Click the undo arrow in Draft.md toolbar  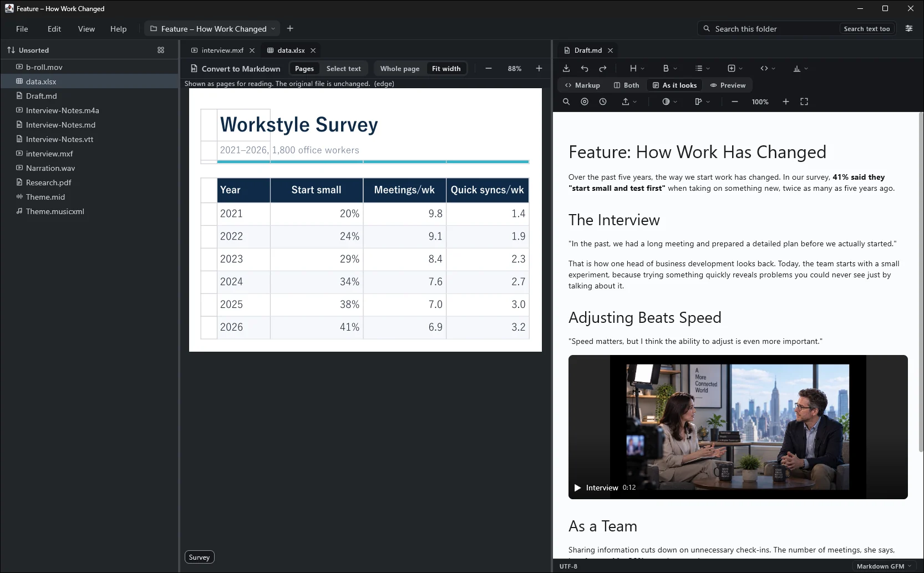pyautogui.click(x=585, y=69)
